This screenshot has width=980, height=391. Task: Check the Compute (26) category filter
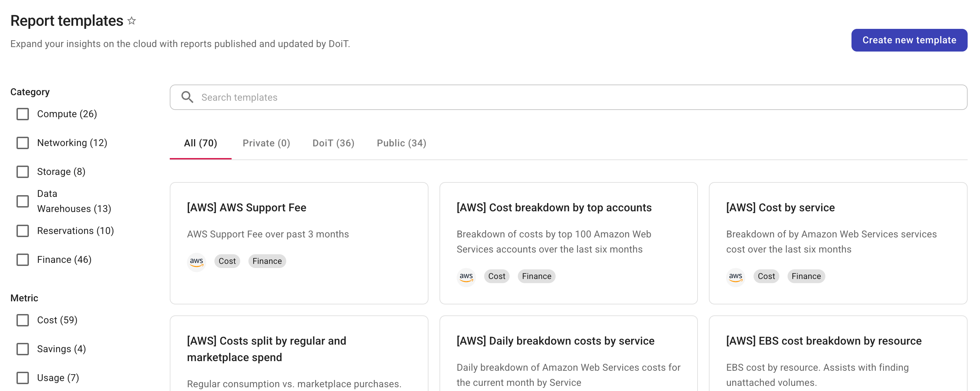pyautogui.click(x=23, y=114)
